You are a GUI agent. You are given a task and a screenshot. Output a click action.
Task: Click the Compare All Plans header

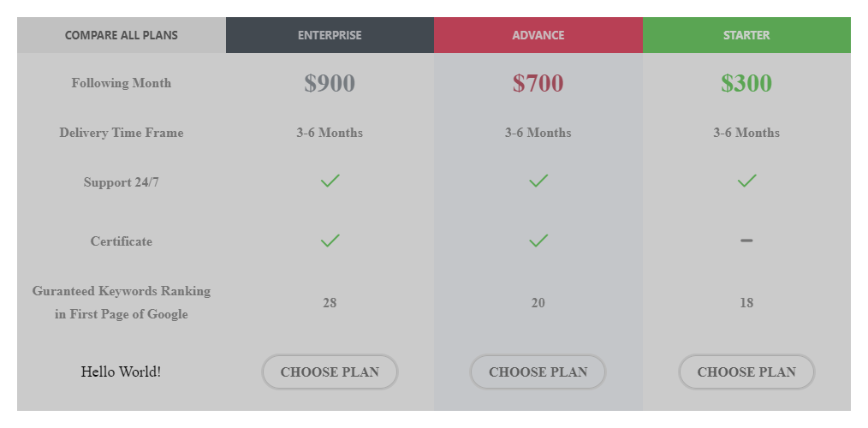122,35
